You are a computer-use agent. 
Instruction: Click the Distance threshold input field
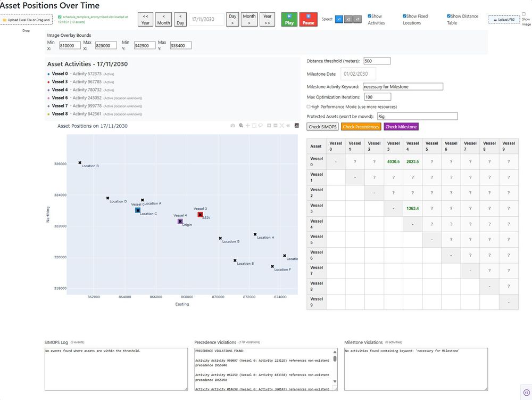(x=377, y=61)
